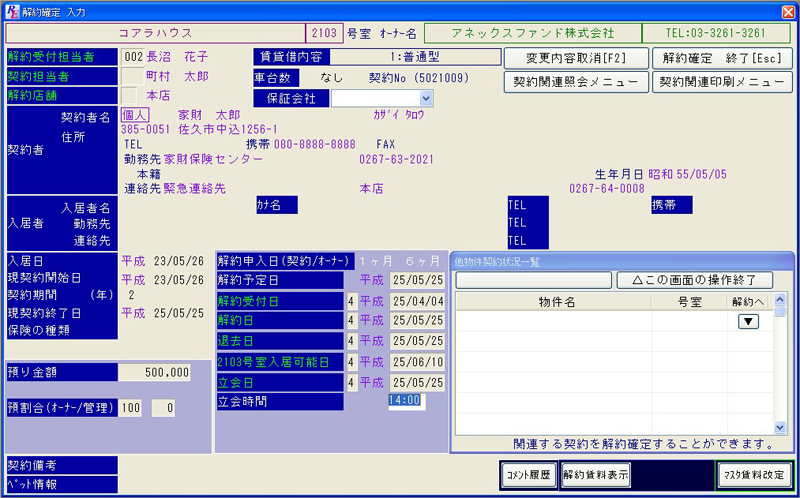This screenshot has width=800, height=498.
Task: Open 契約関連照会メニュー
Action: [575, 82]
